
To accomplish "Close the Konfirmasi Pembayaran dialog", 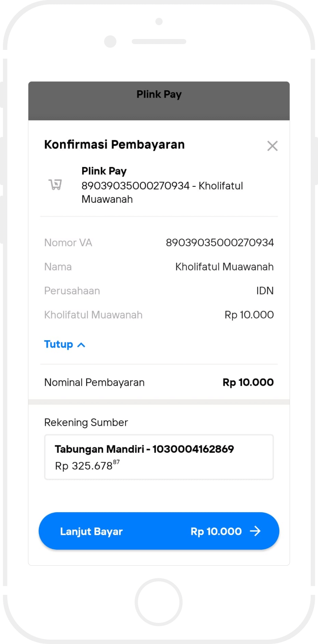I will pyautogui.click(x=272, y=146).
